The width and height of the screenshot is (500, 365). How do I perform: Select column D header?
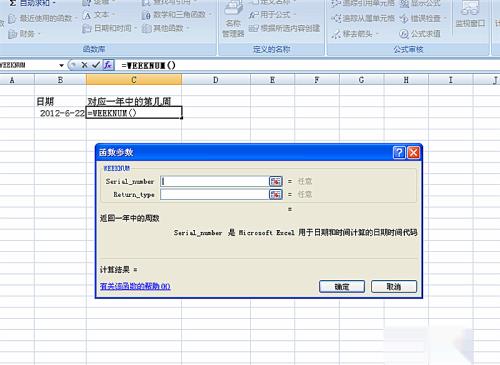(216, 80)
